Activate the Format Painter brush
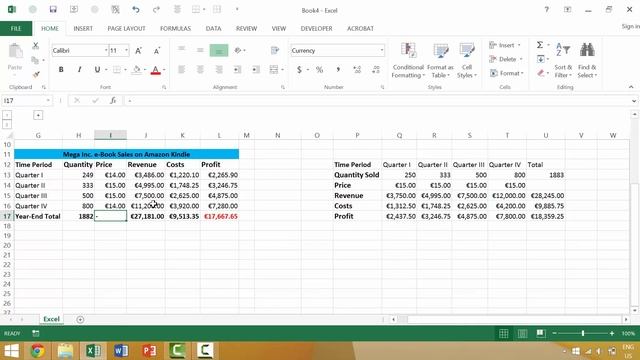This screenshot has width=640, height=360. coord(36,74)
